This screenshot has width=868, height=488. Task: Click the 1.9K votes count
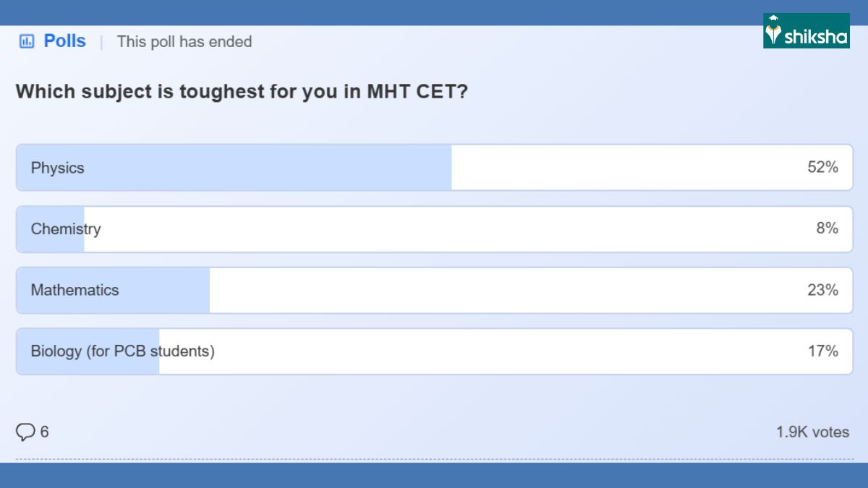(812, 432)
